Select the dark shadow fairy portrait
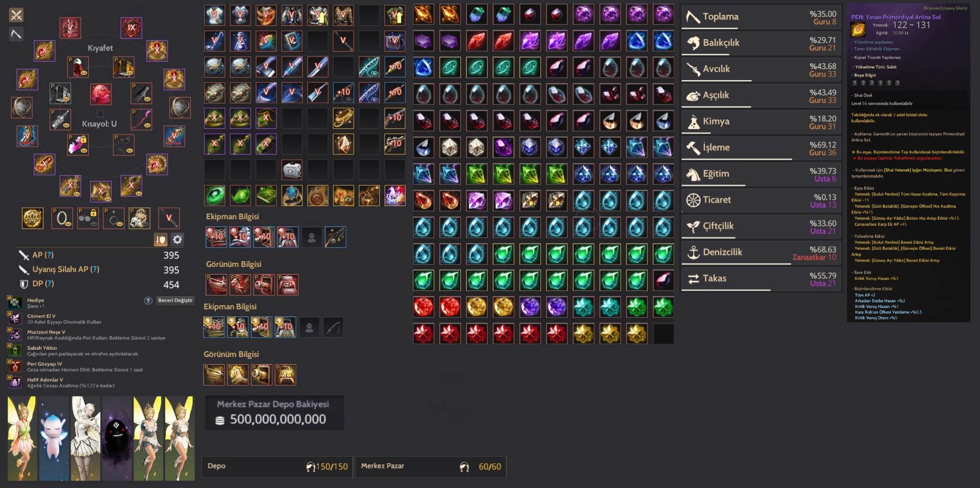The width and height of the screenshot is (980, 488). point(117,438)
